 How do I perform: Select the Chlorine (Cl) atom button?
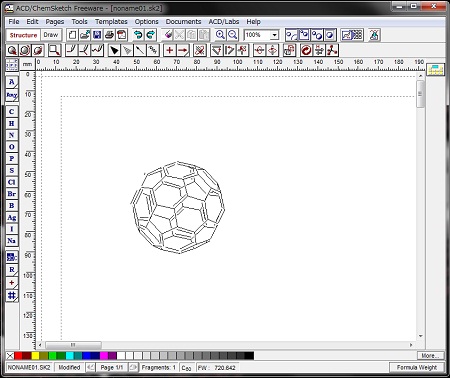(12, 182)
